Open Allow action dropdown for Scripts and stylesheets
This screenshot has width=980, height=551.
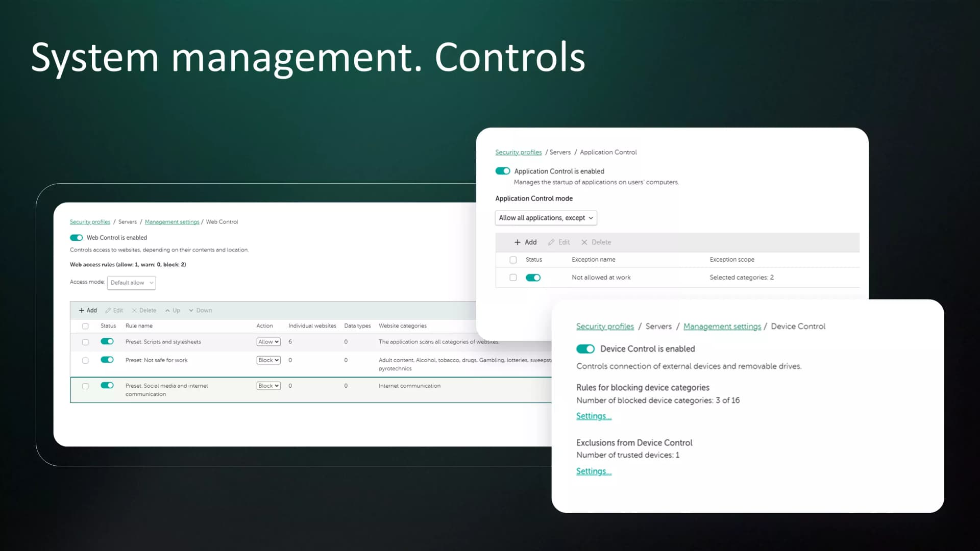(x=268, y=342)
